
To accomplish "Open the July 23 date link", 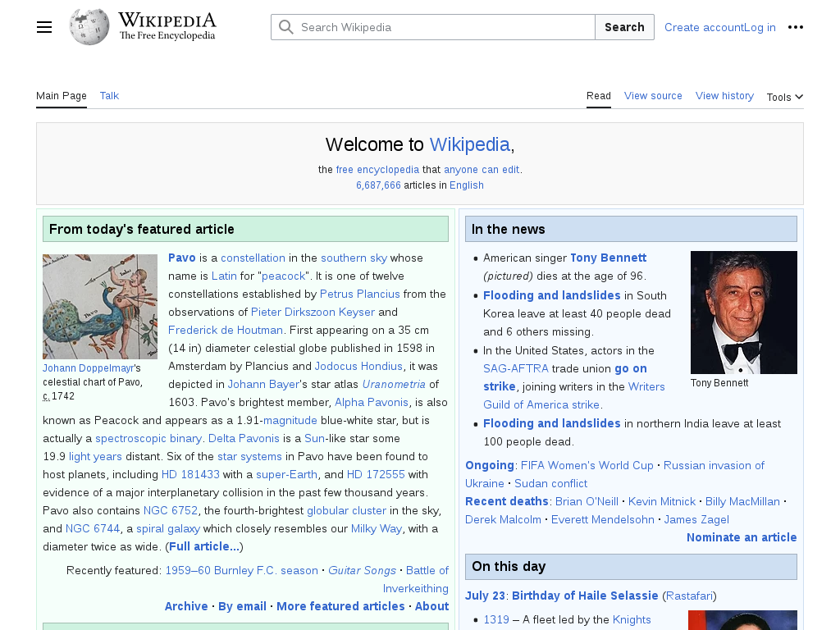I will (485, 596).
